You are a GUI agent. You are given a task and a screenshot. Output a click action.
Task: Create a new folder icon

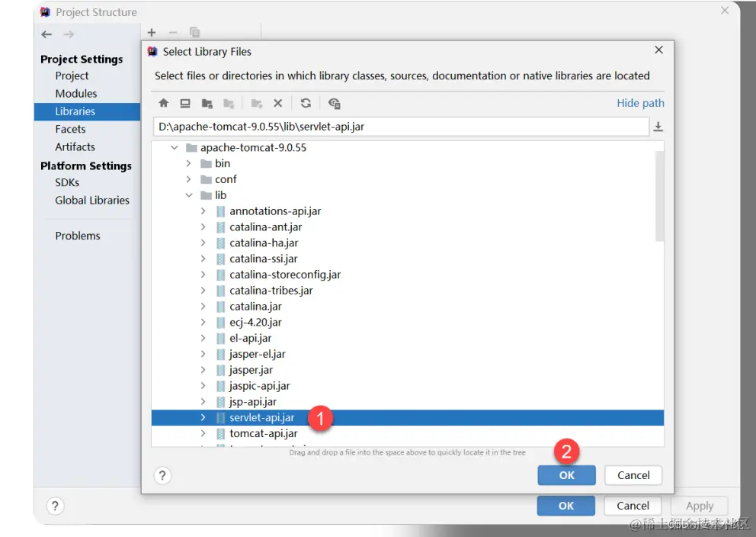[x=257, y=103]
